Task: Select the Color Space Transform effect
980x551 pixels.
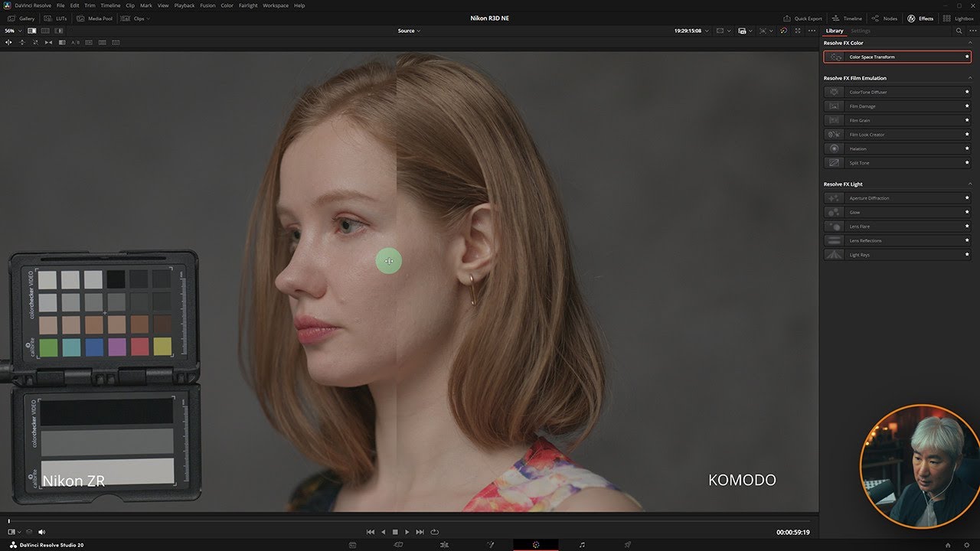Action: (897, 57)
